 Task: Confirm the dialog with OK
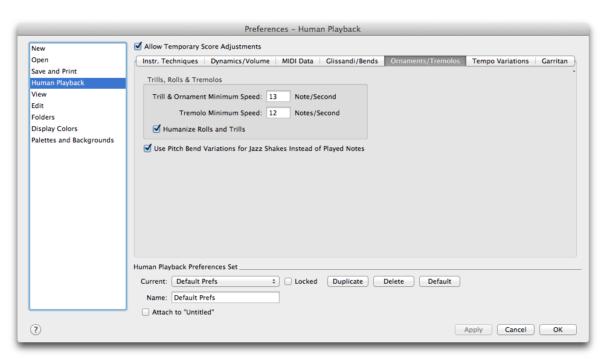tap(557, 330)
